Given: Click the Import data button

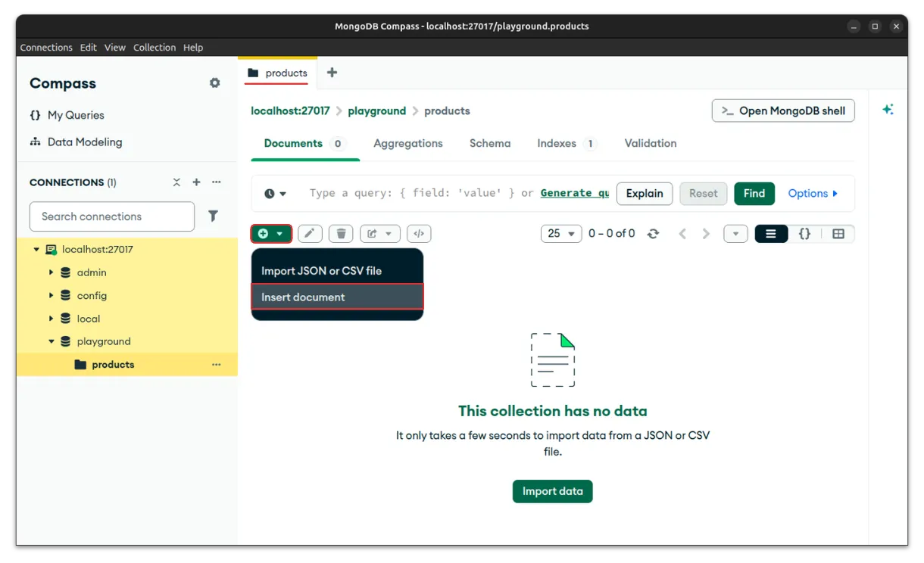Looking at the screenshot, I should [x=552, y=491].
